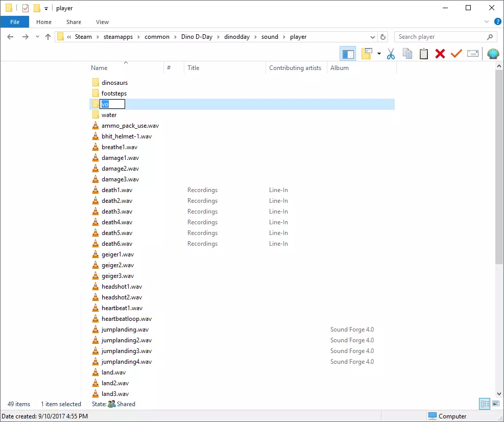Go forward with the Forward arrow
This screenshot has width=504, height=422.
tap(25, 37)
